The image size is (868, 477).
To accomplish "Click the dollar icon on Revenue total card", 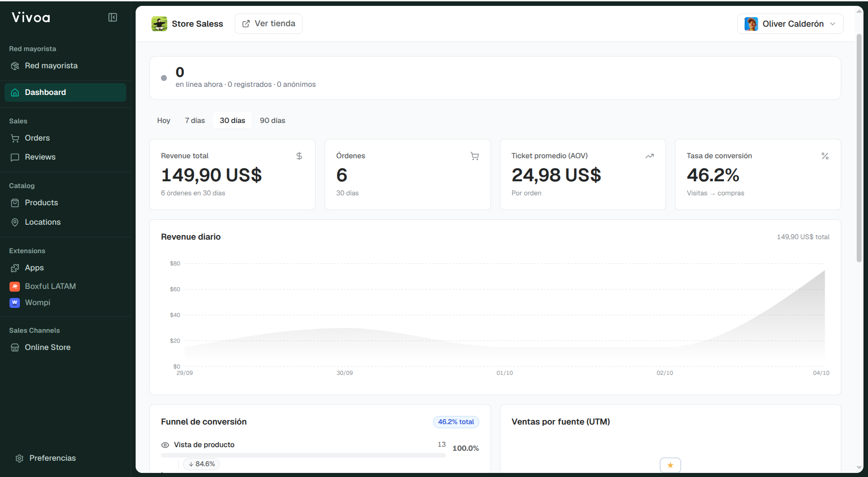I will [x=299, y=156].
